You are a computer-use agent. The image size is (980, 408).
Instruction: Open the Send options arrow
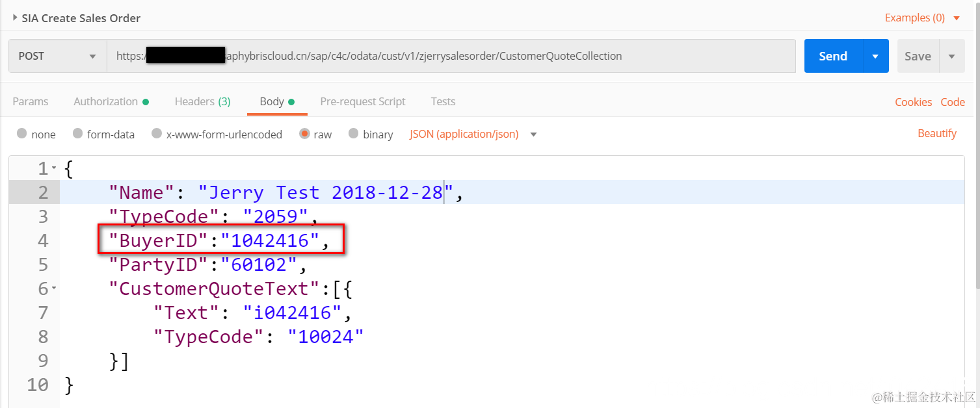pyautogui.click(x=875, y=56)
